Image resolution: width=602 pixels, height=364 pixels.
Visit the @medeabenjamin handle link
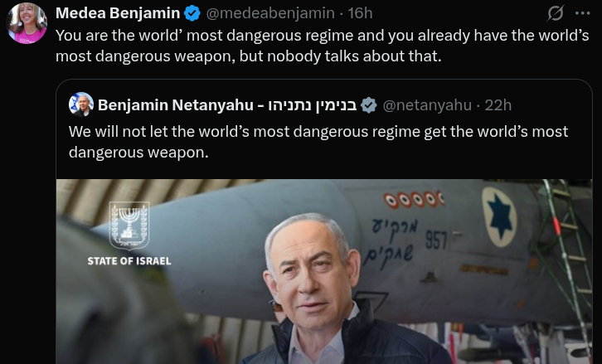tap(270, 13)
